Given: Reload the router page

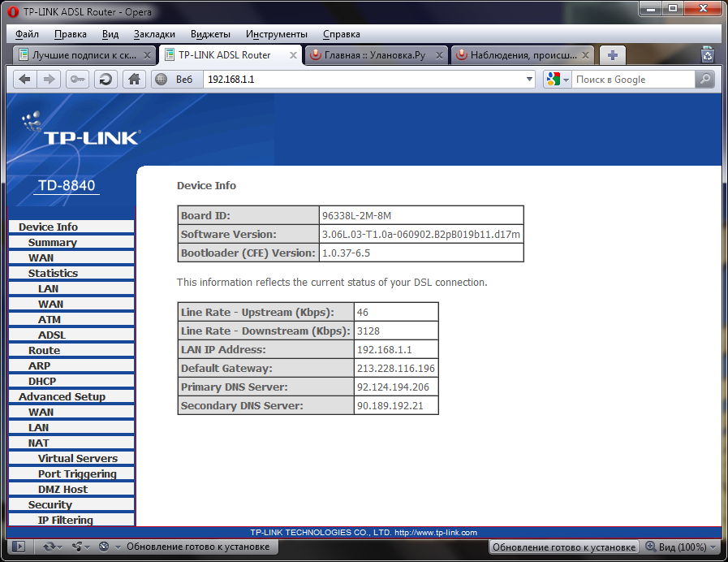Looking at the screenshot, I should (x=106, y=80).
